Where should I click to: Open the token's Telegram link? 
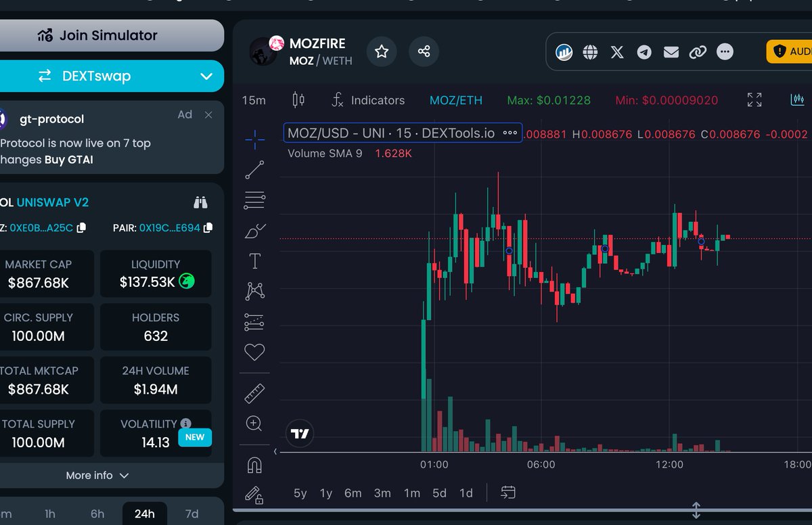(x=644, y=52)
